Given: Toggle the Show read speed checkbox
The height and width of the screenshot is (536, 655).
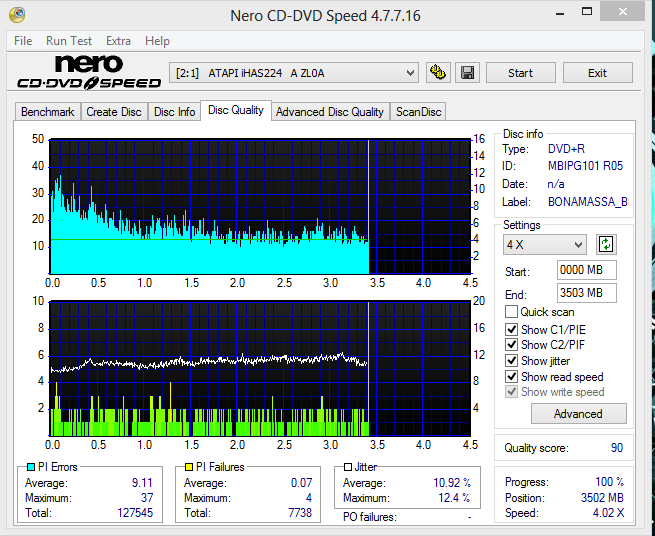Looking at the screenshot, I should click(x=511, y=376).
